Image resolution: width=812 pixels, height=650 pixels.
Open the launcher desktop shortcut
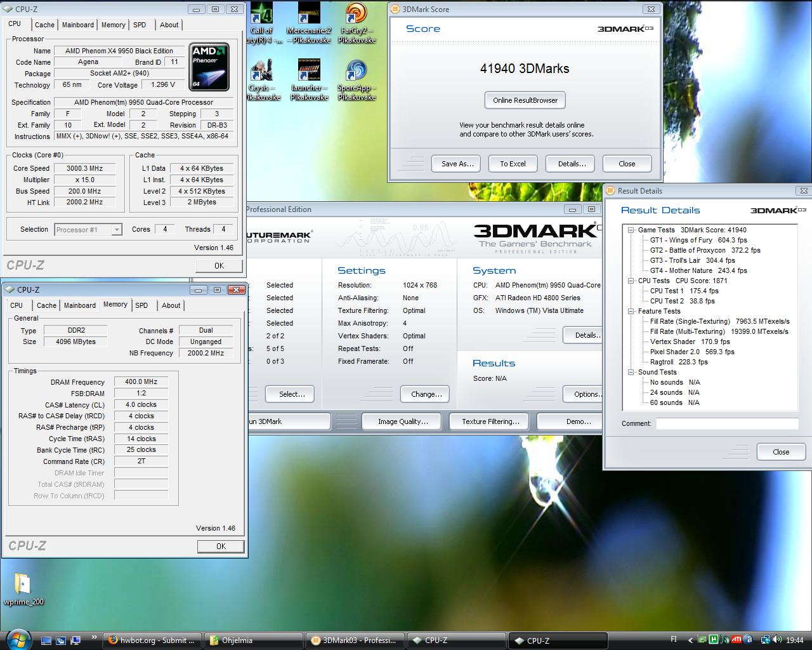coord(309,81)
